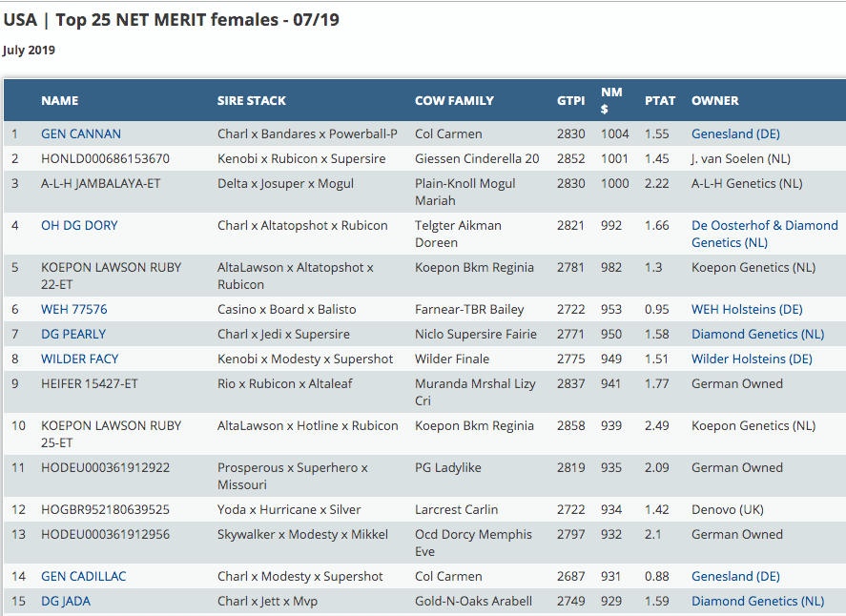Click Diamond Genetics (NL) owner for DG PEARLY

pyautogui.click(x=757, y=335)
